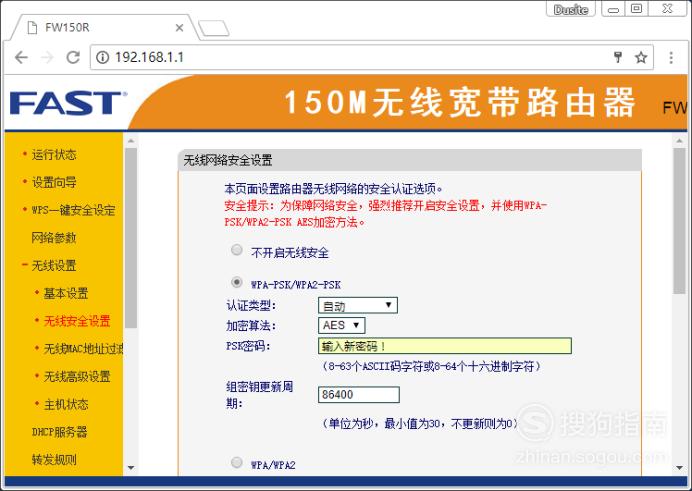
Task: Expand 网络参数 menu
Action: pyautogui.click(x=54, y=238)
